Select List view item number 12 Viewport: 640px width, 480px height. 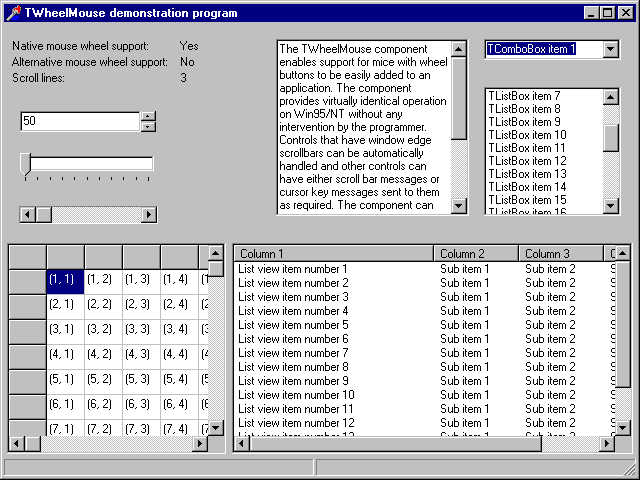(x=296, y=423)
